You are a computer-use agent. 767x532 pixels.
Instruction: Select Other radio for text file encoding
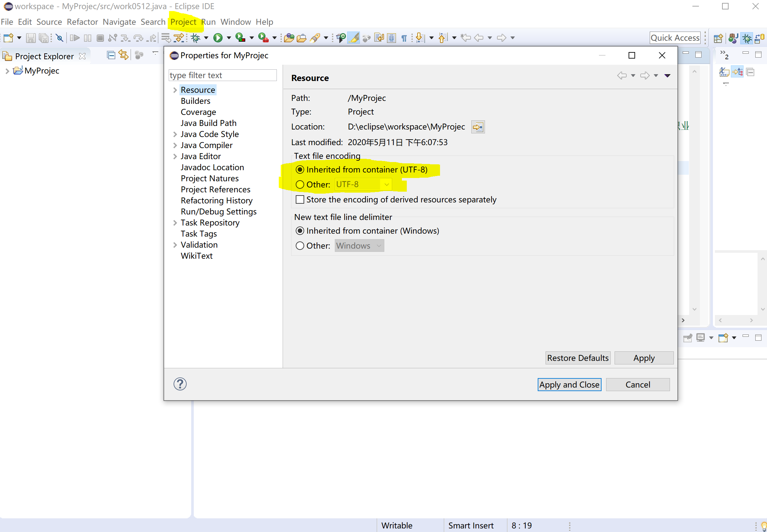(x=300, y=184)
